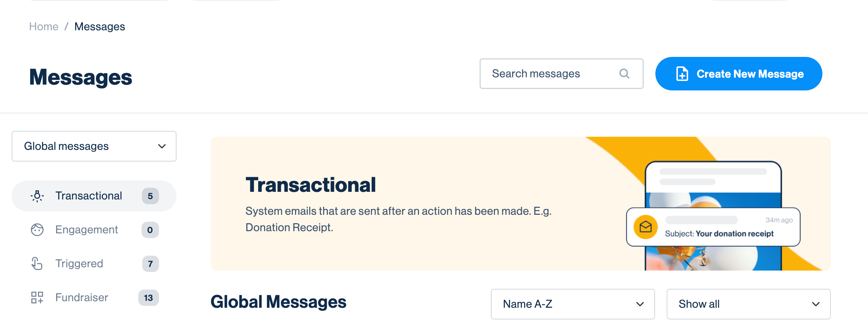Click the search magnifier icon
This screenshot has height=334, width=868.
pyautogui.click(x=624, y=74)
